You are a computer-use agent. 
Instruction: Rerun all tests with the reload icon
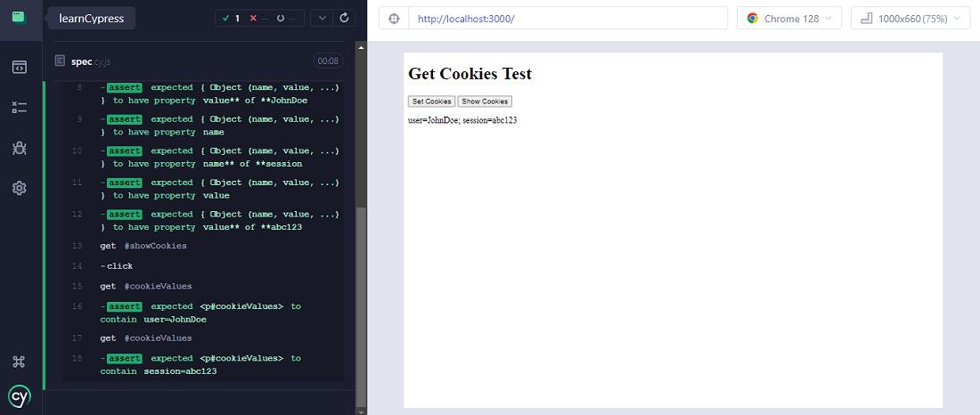344,18
